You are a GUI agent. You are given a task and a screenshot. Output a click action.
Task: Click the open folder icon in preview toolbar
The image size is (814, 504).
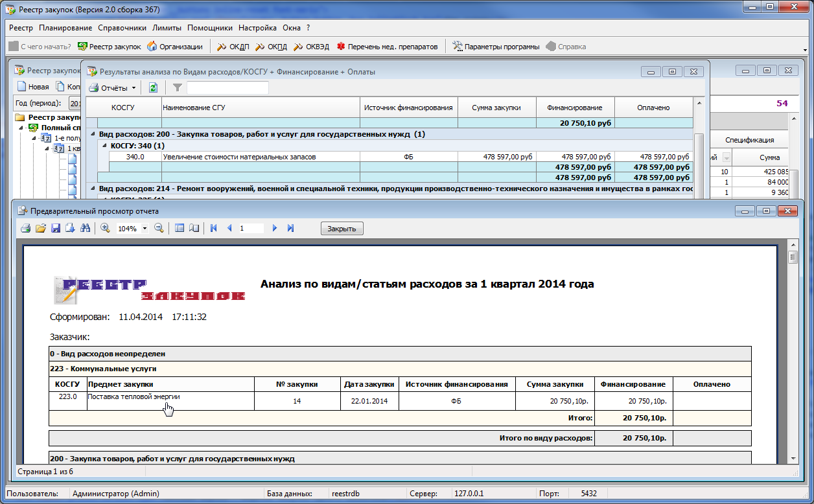(40, 228)
